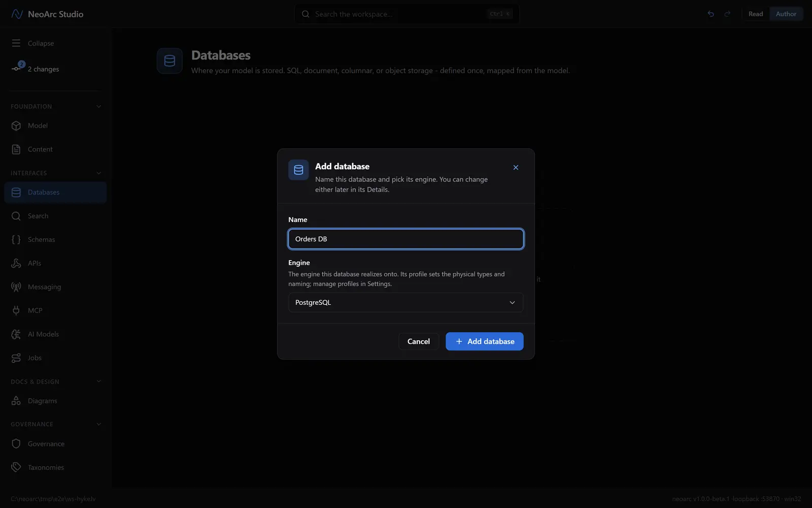Switch to Read mode
This screenshot has height=508, width=812.
pos(756,14)
